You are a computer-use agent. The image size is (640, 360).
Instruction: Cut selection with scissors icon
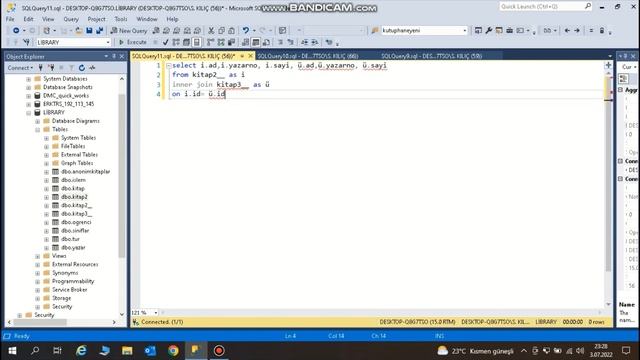(211, 31)
